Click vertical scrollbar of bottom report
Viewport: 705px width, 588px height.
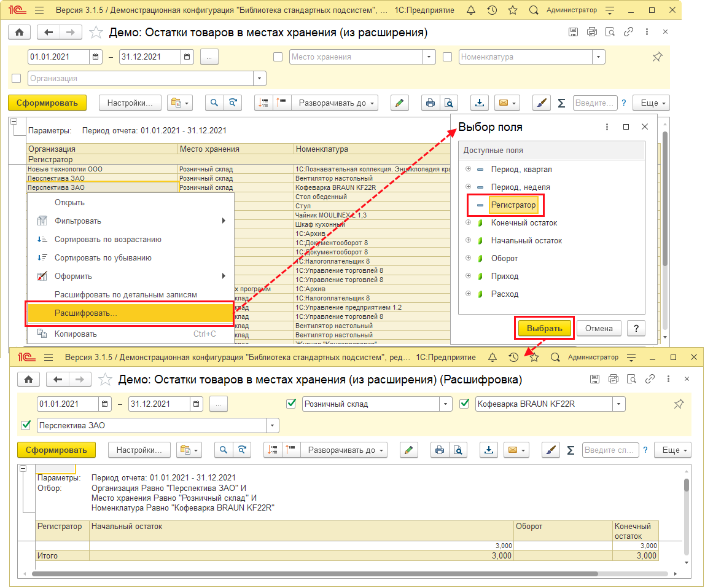686,485
